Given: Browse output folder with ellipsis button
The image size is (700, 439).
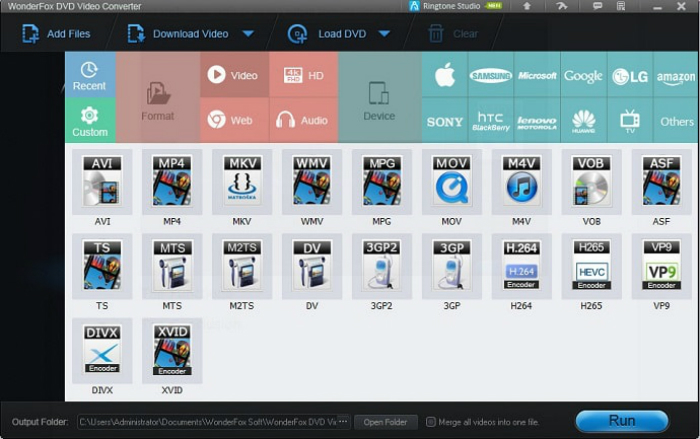Looking at the screenshot, I should click(x=343, y=422).
